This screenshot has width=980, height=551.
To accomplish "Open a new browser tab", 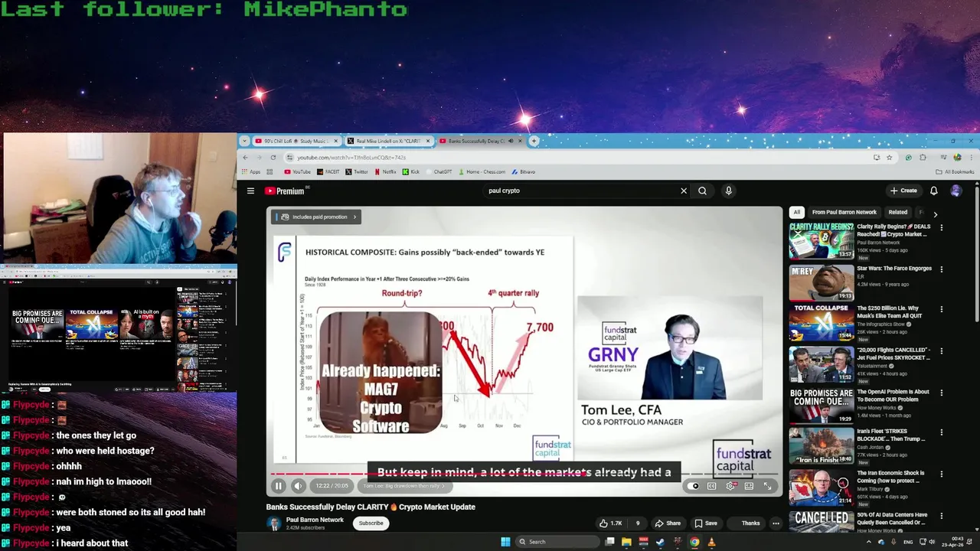I will [x=534, y=141].
